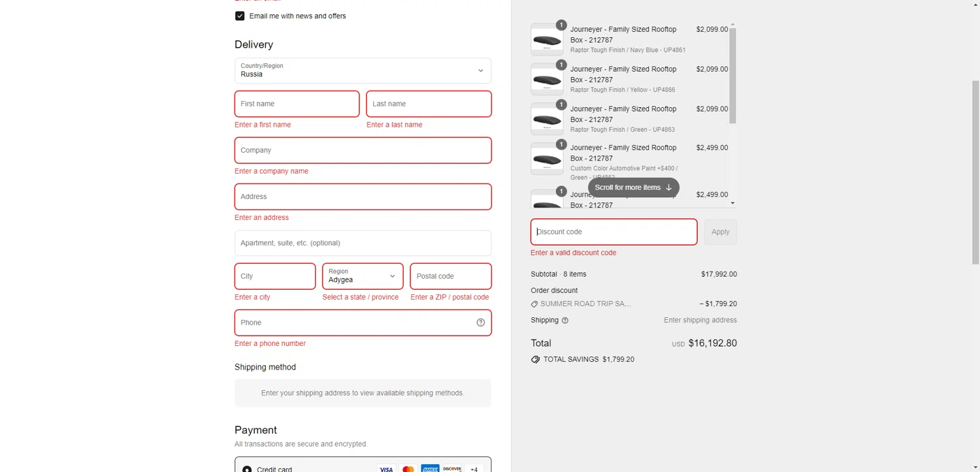Click the down arrow in Scroll for more items

(668, 187)
